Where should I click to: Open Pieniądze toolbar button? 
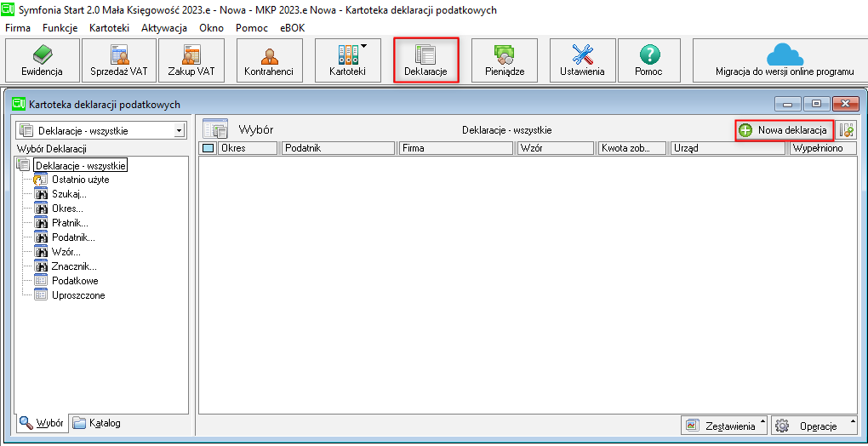505,60
